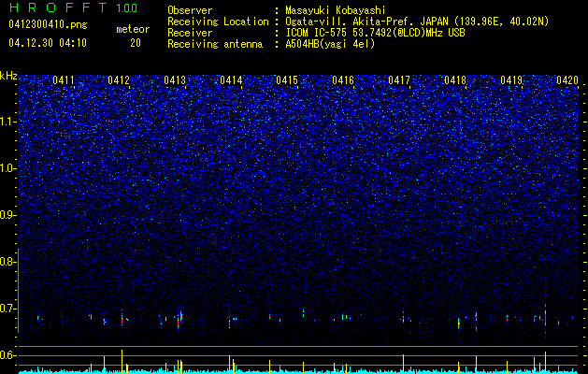The width and height of the screenshot is (588, 374).
Task: Click the date stamp 04.12.30 04:10
Action: pos(48,43)
